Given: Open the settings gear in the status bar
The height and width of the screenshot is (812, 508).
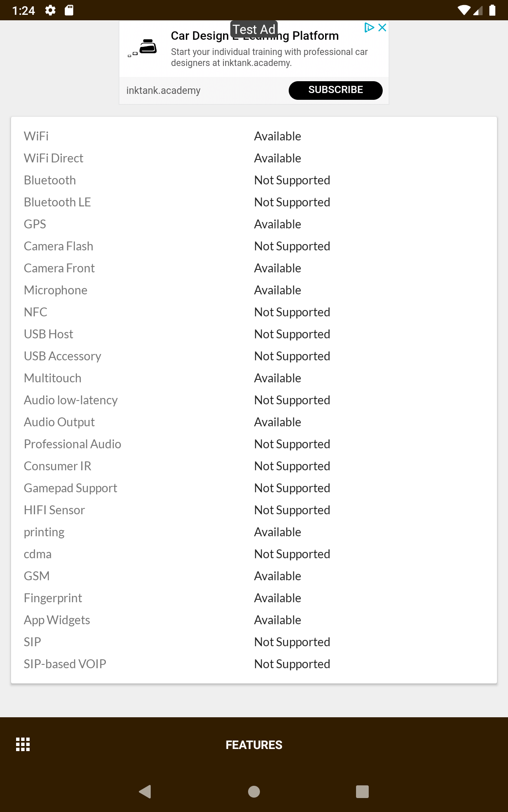Looking at the screenshot, I should coord(50,10).
